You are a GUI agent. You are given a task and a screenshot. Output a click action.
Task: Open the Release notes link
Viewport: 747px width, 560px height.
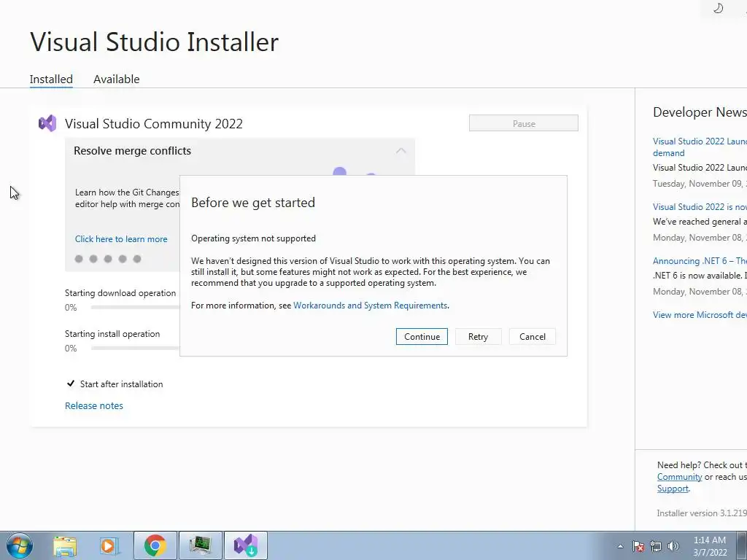(94, 405)
